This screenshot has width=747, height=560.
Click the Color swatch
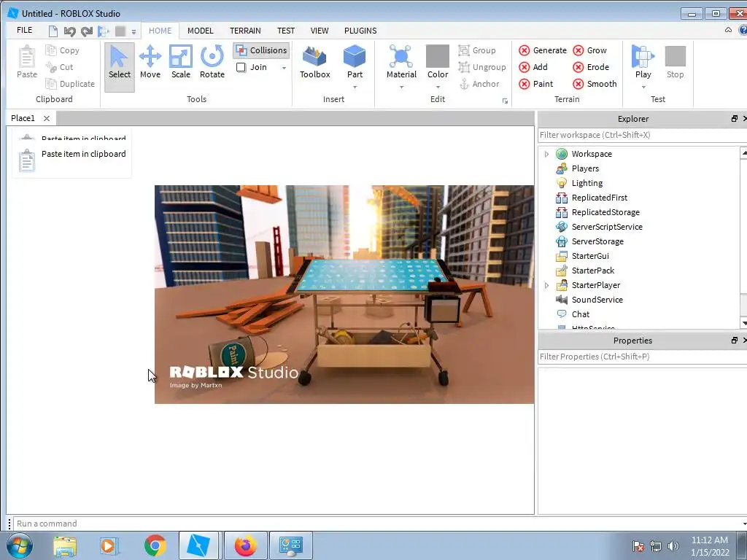click(x=438, y=56)
